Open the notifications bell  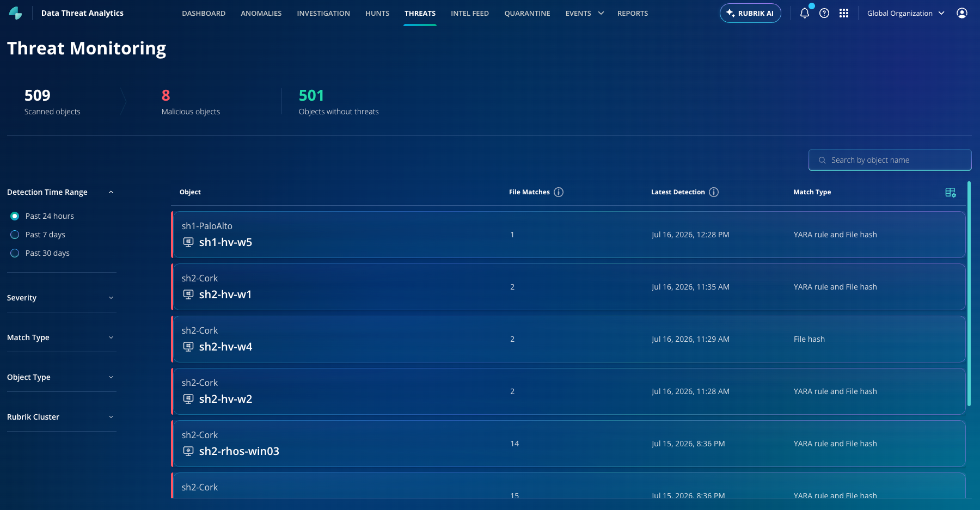pyautogui.click(x=804, y=13)
